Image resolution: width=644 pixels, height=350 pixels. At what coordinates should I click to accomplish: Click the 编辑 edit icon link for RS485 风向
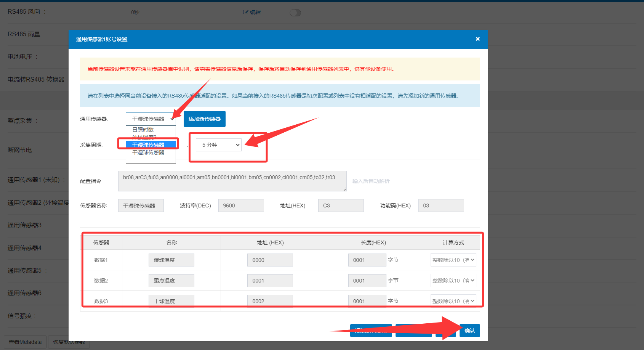252,12
